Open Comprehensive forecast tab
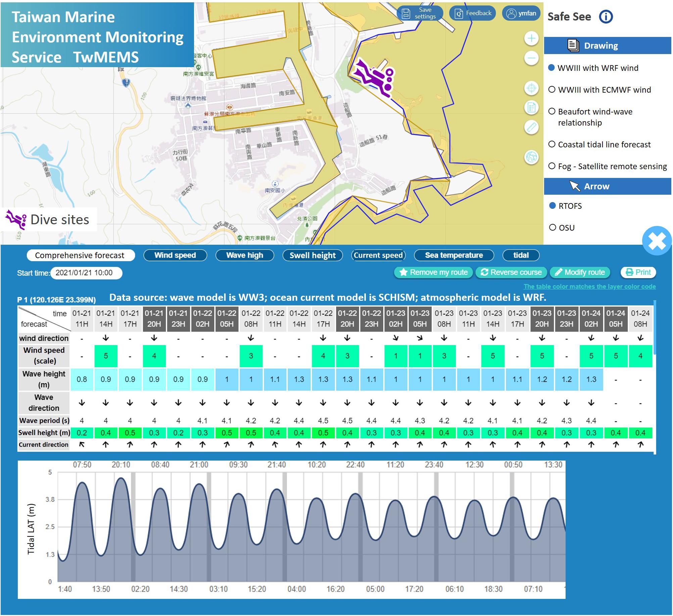 pyautogui.click(x=81, y=255)
